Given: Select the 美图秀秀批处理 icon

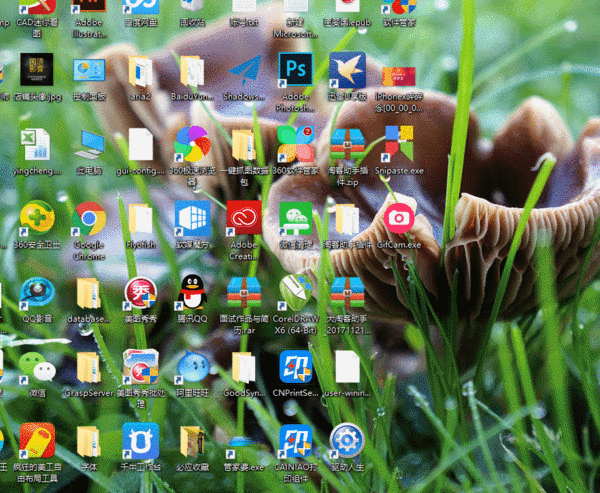Looking at the screenshot, I should pos(140,366).
